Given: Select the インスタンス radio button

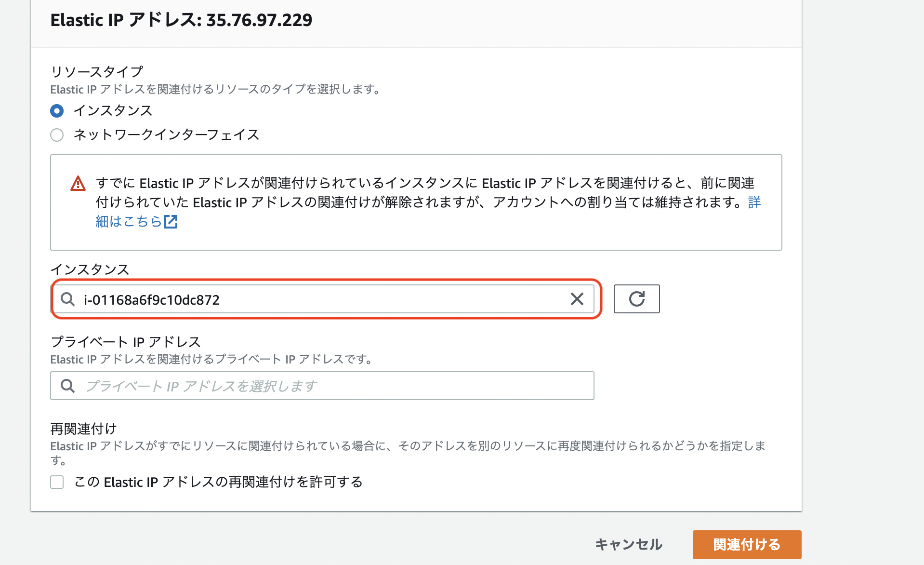Looking at the screenshot, I should click(56, 111).
